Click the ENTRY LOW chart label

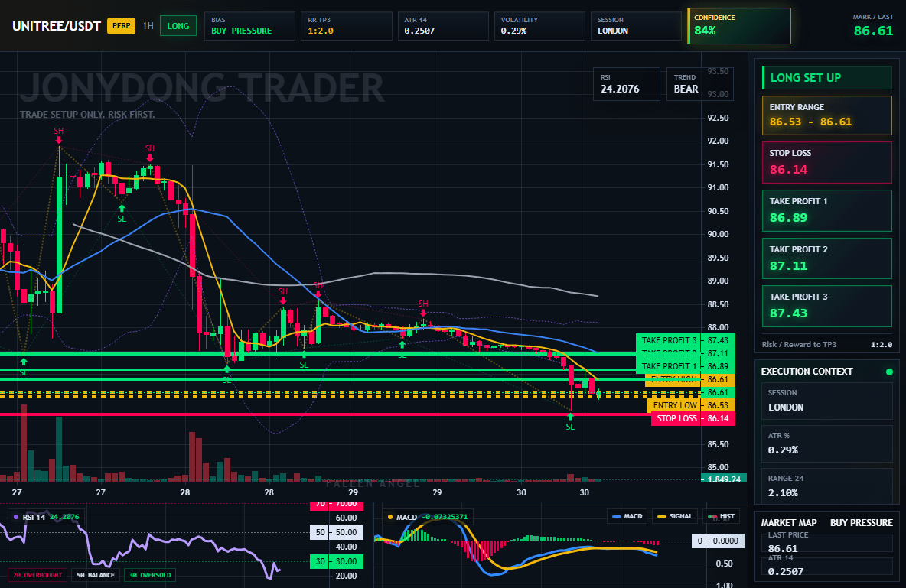click(675, 405)
